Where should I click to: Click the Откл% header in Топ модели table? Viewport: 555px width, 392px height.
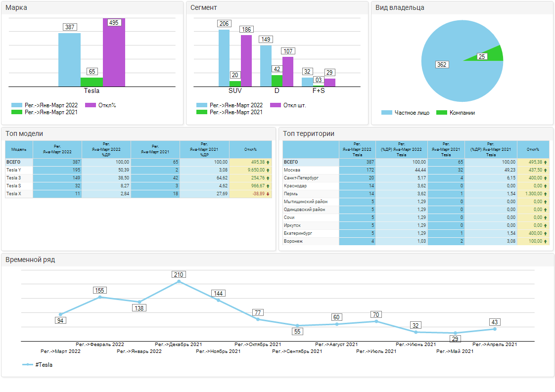coord(250,149)
